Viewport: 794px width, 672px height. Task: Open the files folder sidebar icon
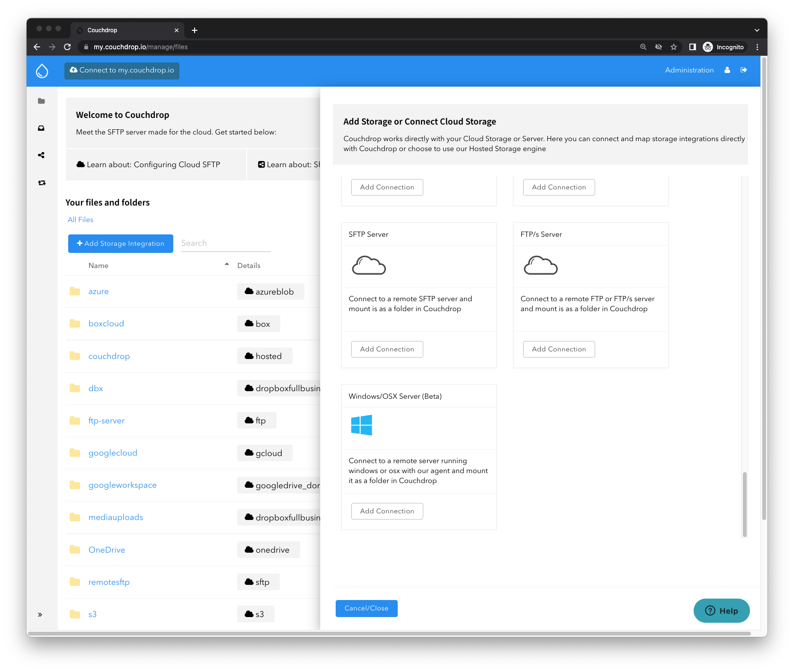point(42,101)
